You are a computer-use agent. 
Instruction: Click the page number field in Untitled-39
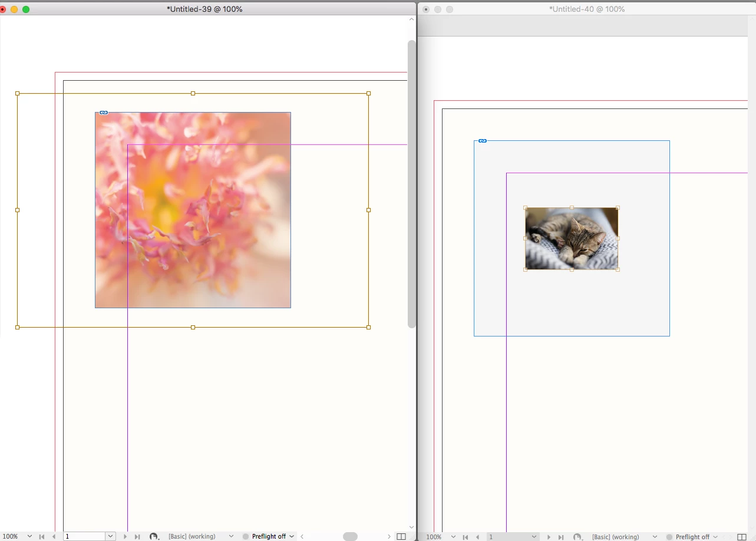[85, 536]
